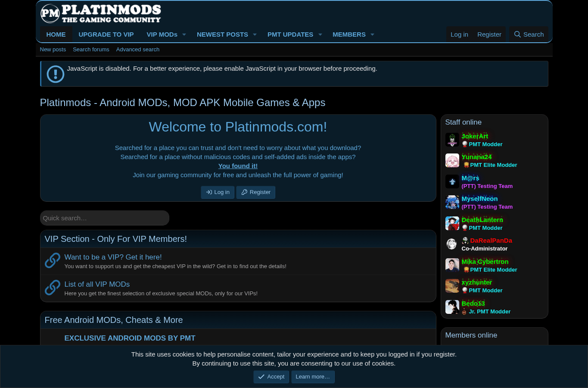Viewport: 588px width, 388px height.
Task: Open the PMT Updates tab
Action: (x=290, y=34)
